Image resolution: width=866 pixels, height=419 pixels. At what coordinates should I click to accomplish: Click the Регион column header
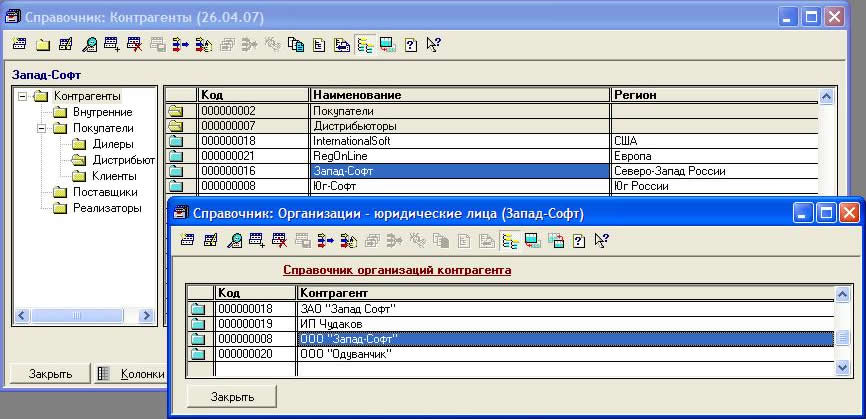tap(714, 95)
